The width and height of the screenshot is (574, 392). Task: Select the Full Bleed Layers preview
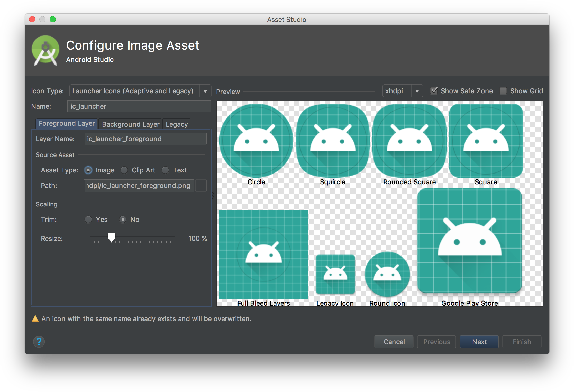[264, 254]
